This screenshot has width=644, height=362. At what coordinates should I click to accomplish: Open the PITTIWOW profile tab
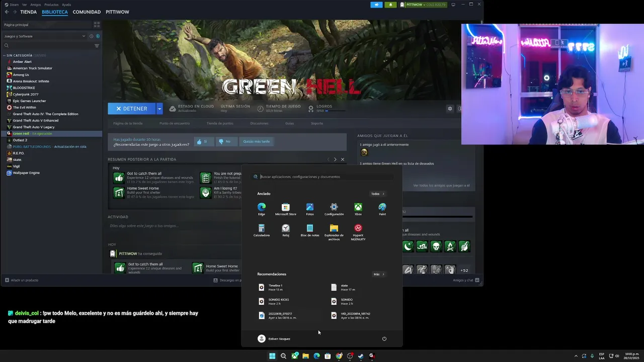[x=117, y=12]
